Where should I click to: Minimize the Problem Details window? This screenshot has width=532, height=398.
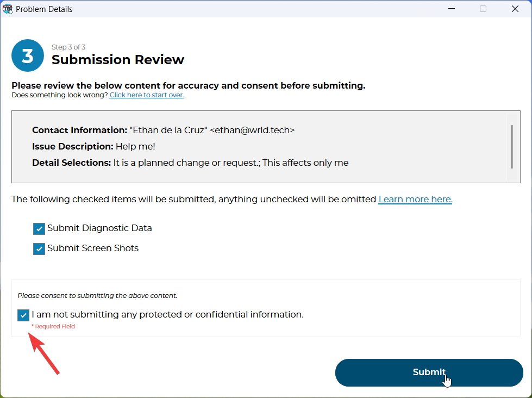coord(452,9)
